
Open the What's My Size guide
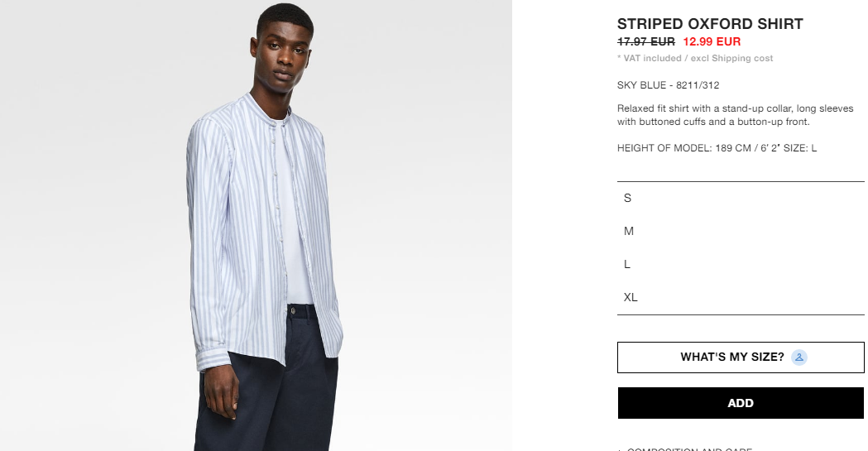tap(741, 357)
